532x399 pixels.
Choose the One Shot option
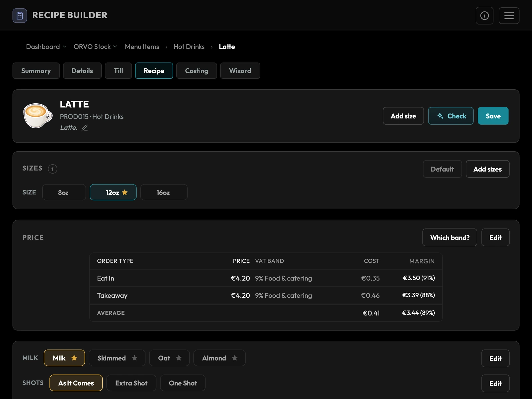click(183, 383)
